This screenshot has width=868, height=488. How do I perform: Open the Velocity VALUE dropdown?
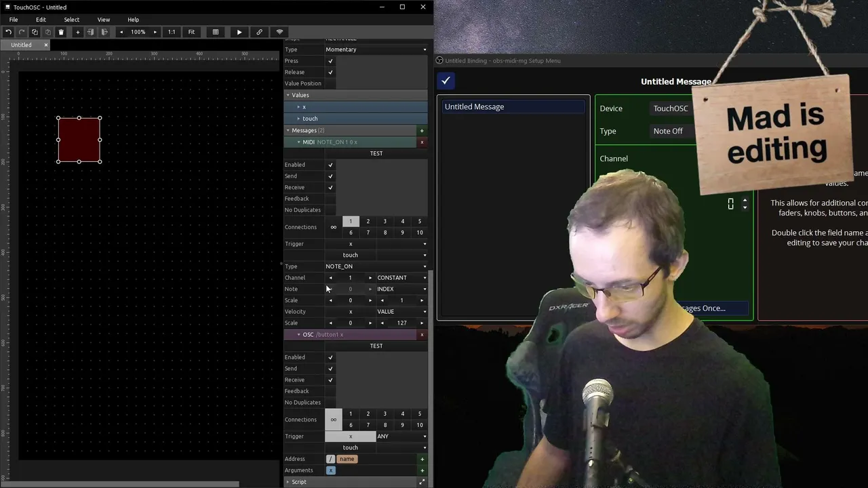coord(401,312)
